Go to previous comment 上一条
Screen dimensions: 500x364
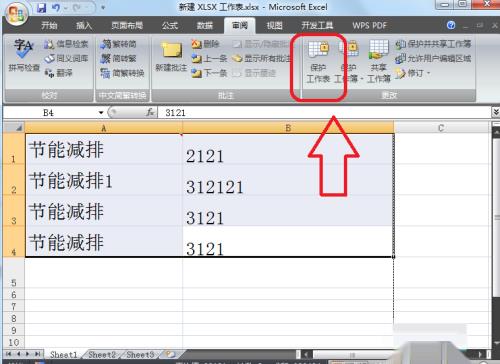pyautogui.click(x=209, y=58)
